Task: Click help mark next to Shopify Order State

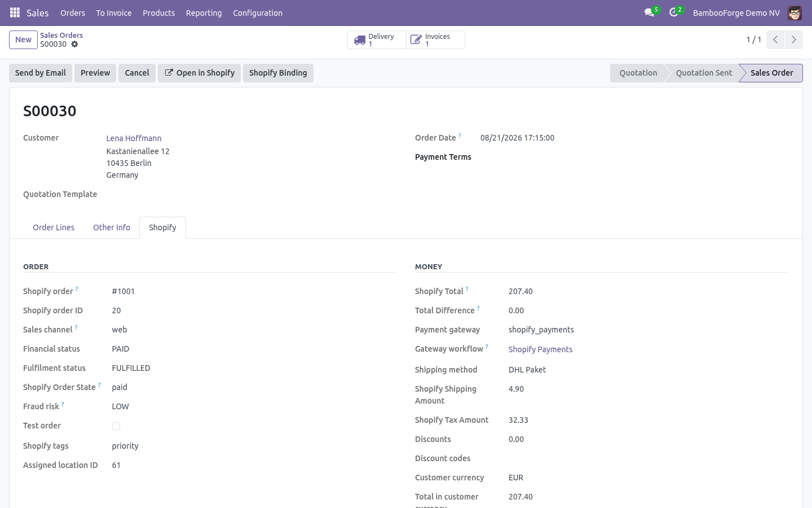Action: pos(99,385)
